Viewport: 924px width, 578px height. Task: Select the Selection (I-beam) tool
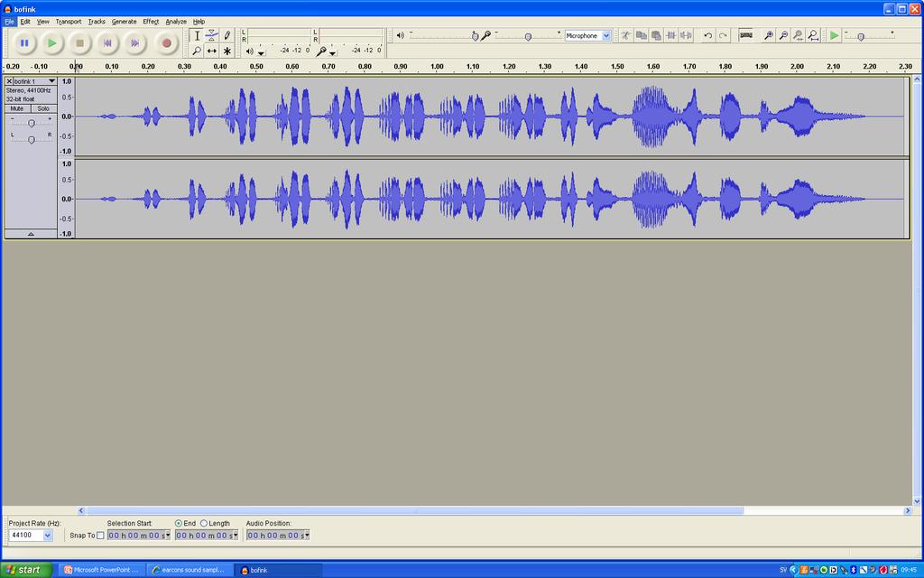pyautogui.click(x=197, y=35)
